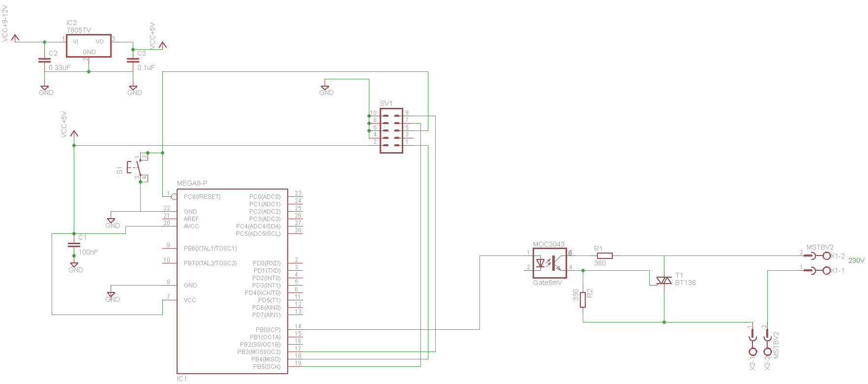Click resistor R1 360 ohm symbol
The height and width of the screenshot is (384, 868).
[604, 256]
